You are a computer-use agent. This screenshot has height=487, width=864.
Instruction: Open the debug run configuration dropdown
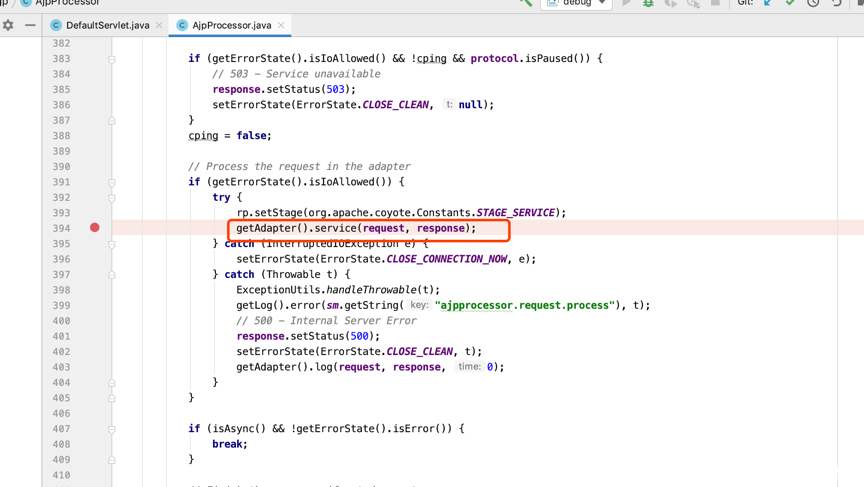point(576,3)
